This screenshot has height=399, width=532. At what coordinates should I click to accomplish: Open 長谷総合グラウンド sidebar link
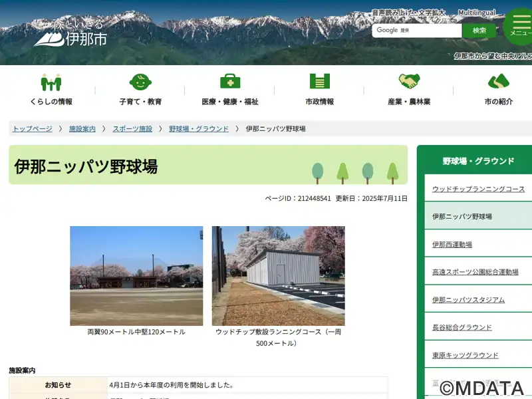click(462, 327)
